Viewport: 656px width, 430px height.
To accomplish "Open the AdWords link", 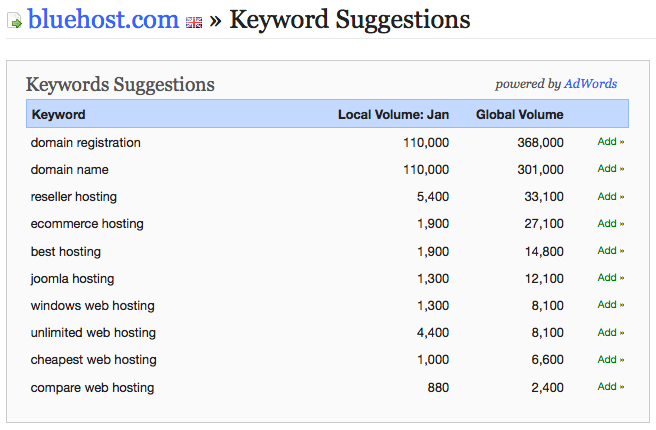I will tap(590, 84).
